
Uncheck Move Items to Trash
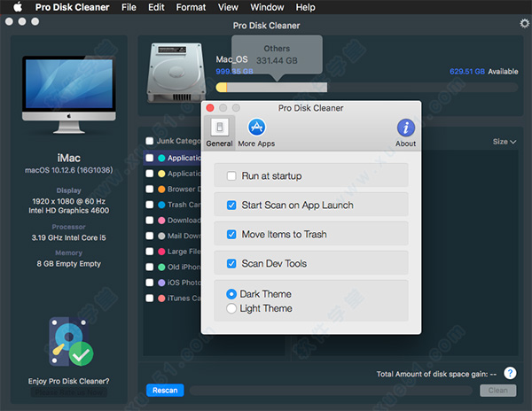point(231,234)
